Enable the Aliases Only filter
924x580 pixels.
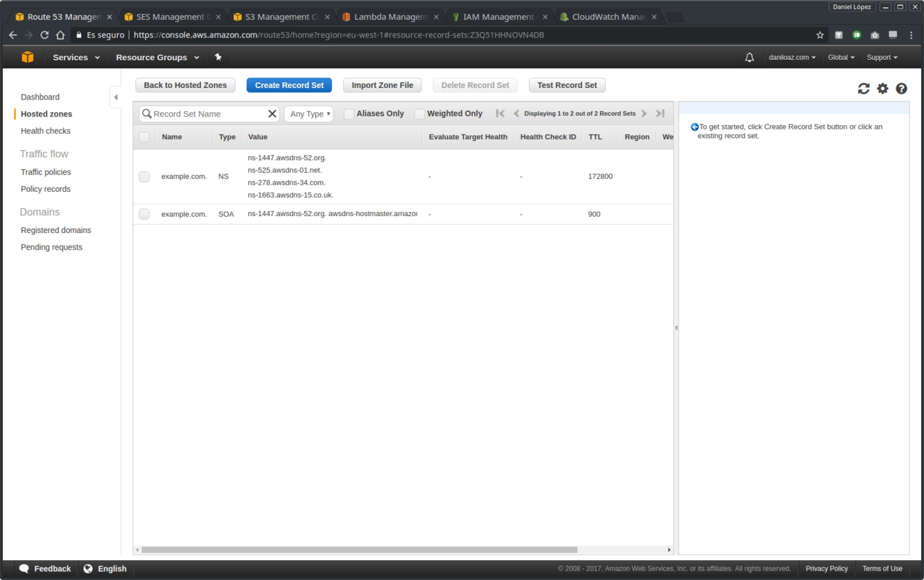tap(348, 113)
